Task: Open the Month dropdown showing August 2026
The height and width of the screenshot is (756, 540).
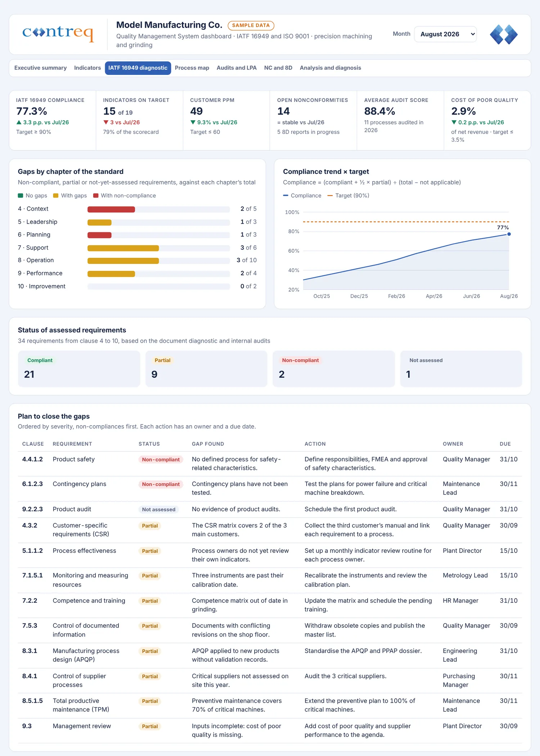Action: point(446,34)
